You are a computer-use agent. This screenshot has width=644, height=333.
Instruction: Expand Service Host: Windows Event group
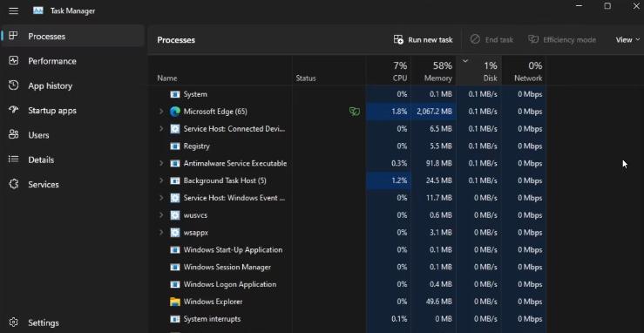point(161,198)
